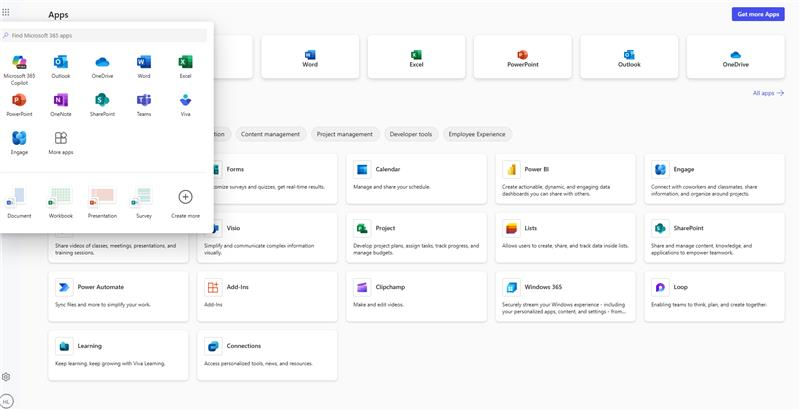Viewport: 800px width, 410px height.
Task: Select the Developer tools filter
Action: coord(411,134)
